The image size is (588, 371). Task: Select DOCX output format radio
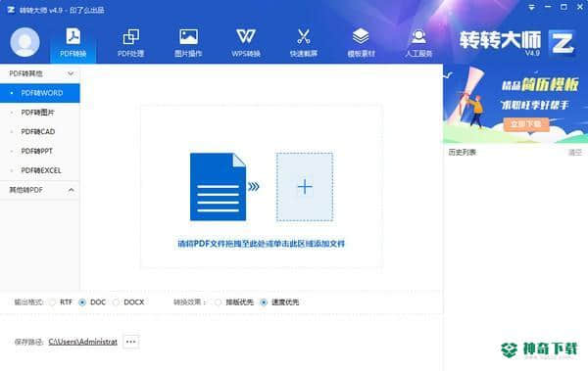117,302
